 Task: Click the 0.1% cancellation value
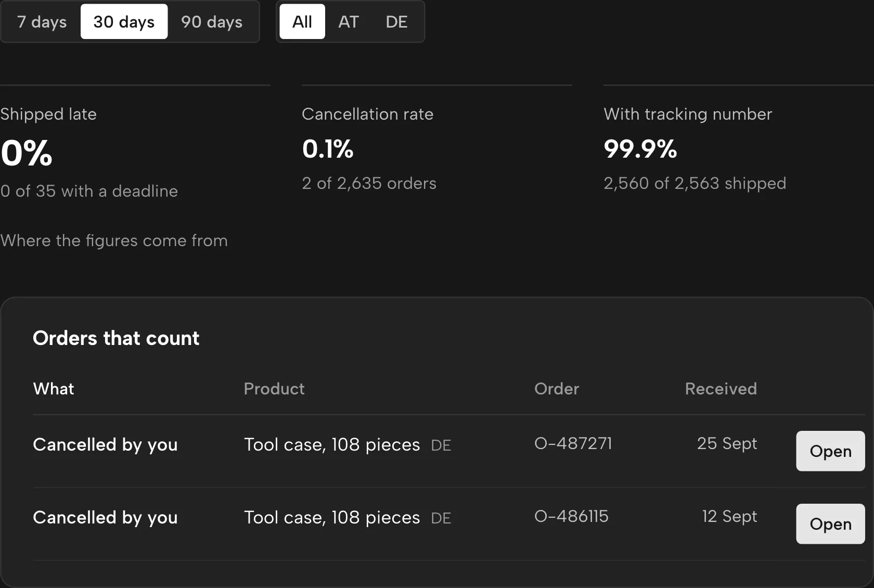[328, 149]
